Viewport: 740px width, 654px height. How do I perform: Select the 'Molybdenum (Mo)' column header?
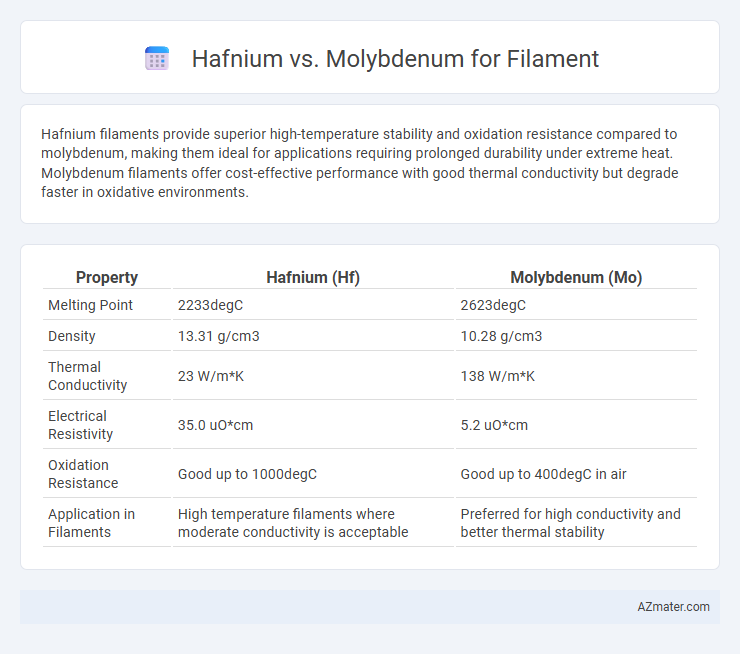(576, 277)
